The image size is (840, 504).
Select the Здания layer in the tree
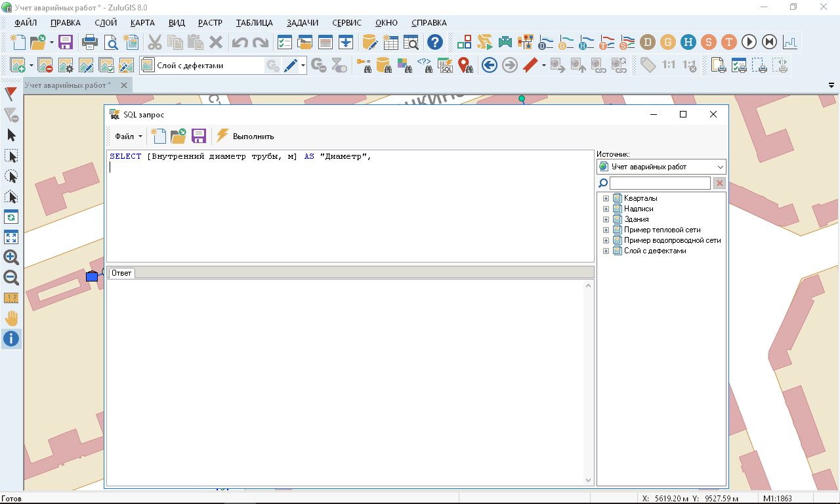click(636, 219)
